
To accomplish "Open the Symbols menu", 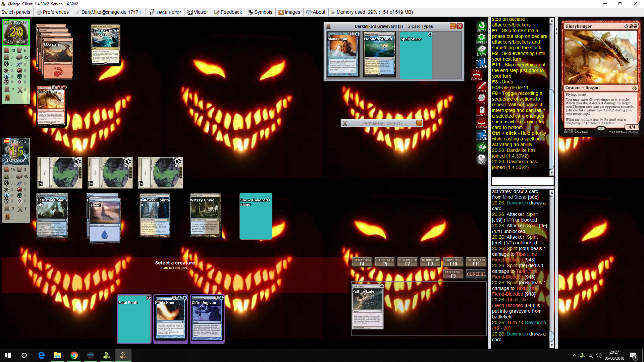I will click(260, 12).
